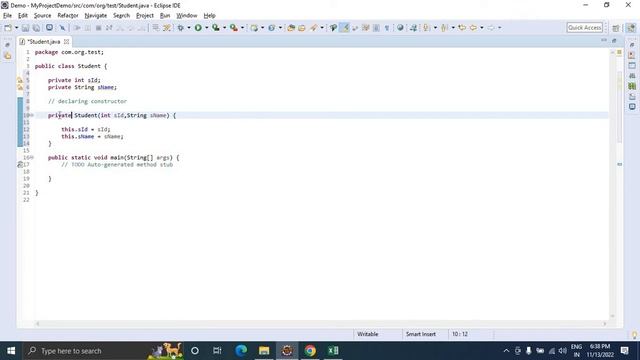Image resolution: width=640 pixels, height=360 pixels.
Task: Open Google Chrome from the taskbar
Action: click(x=310, y=351)
